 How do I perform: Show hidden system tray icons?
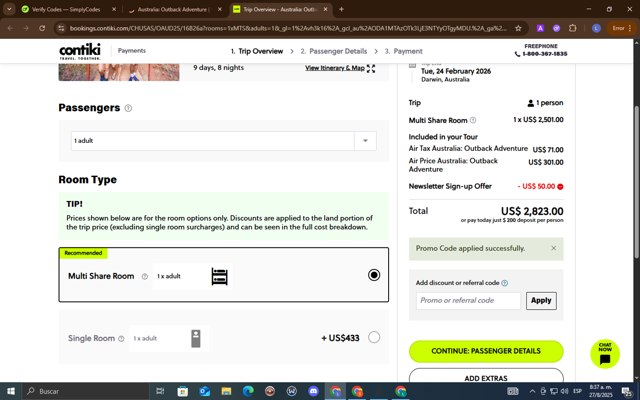532,391
